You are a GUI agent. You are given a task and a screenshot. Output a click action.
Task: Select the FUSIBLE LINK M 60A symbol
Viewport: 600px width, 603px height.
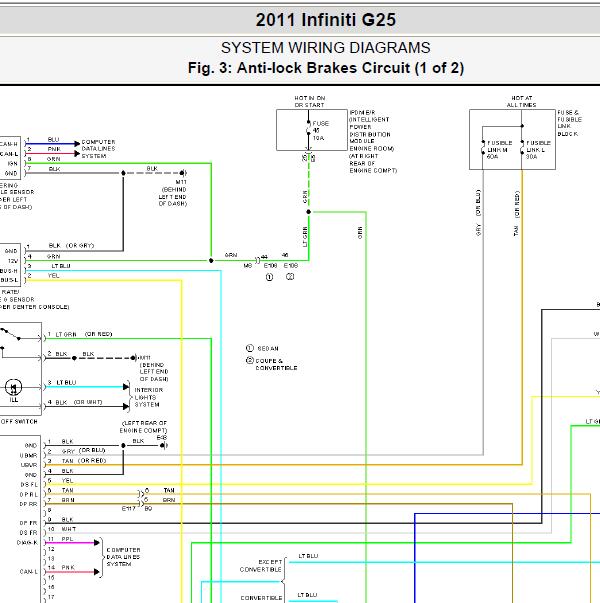pos(483,149)
